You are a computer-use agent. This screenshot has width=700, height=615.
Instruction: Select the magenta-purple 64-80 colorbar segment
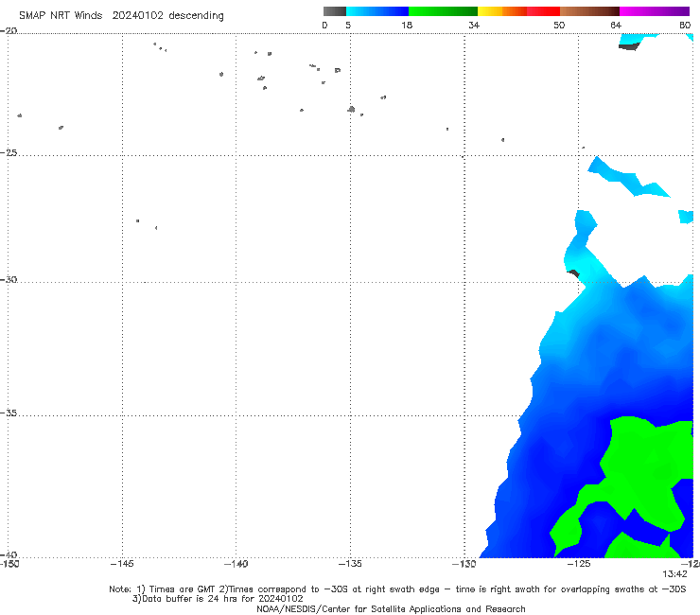tap(655, 11)
